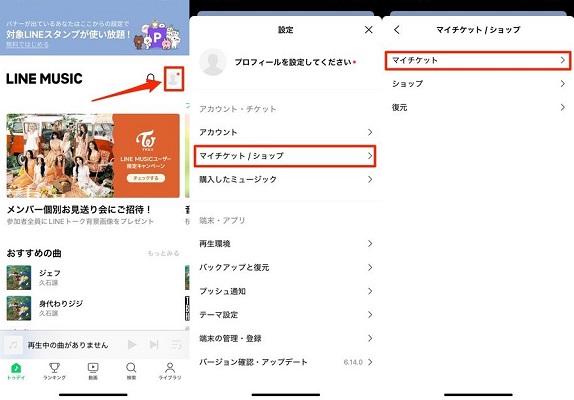The image size is (574, 400).
Task: Open 購入したミュージック
Action: click(286, 179)
